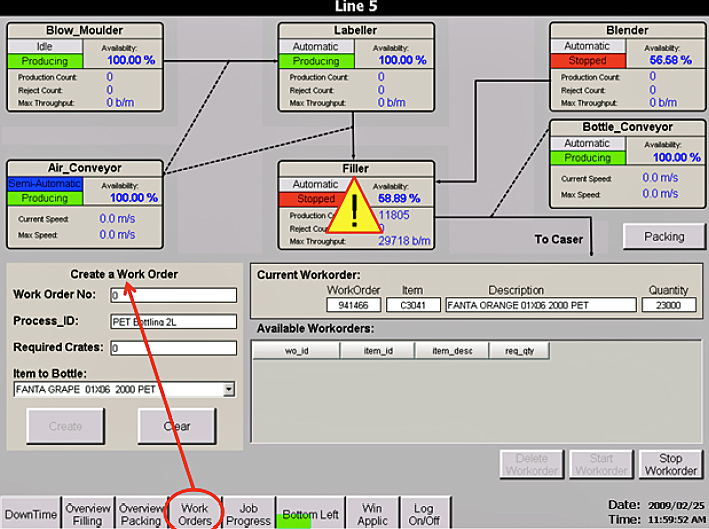Click the wo_id column header
709x529 pixels.
[296, 351]
